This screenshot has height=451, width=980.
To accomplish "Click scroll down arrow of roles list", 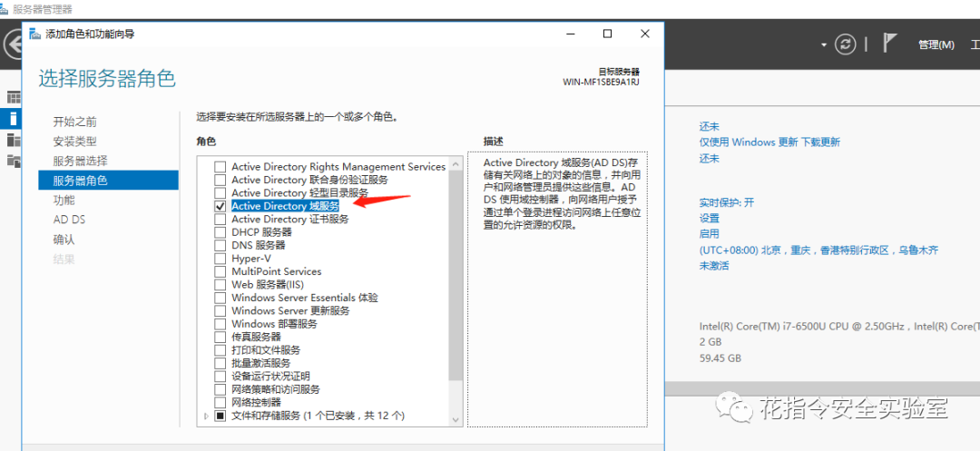I will [456, 420].
